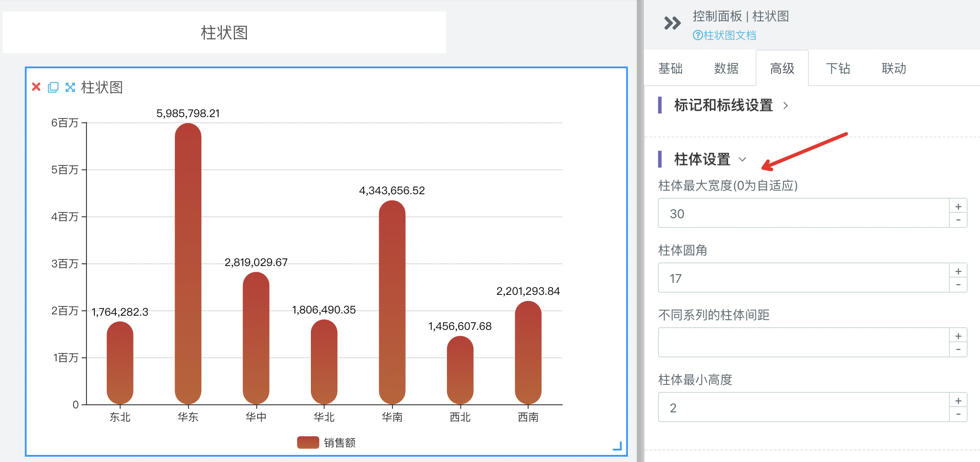Image resolution: width=980 pixels, height=462 pixels.
Task: Click the 西北 bar in the chart
Action: point(460,370)
